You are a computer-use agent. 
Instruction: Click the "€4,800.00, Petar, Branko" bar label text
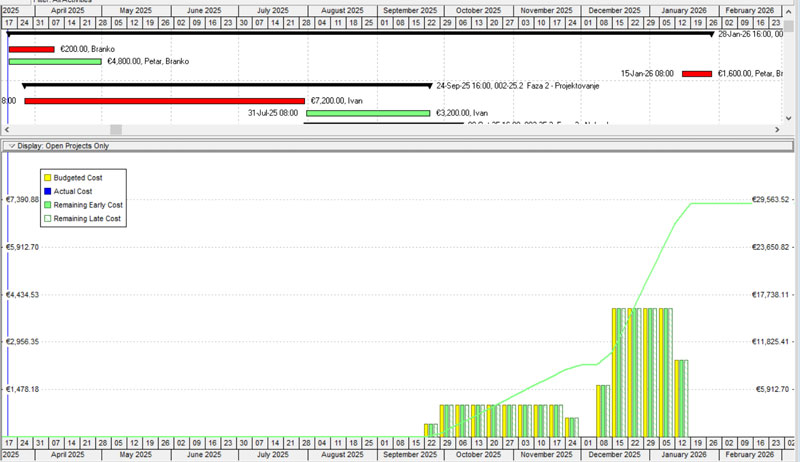148,61
